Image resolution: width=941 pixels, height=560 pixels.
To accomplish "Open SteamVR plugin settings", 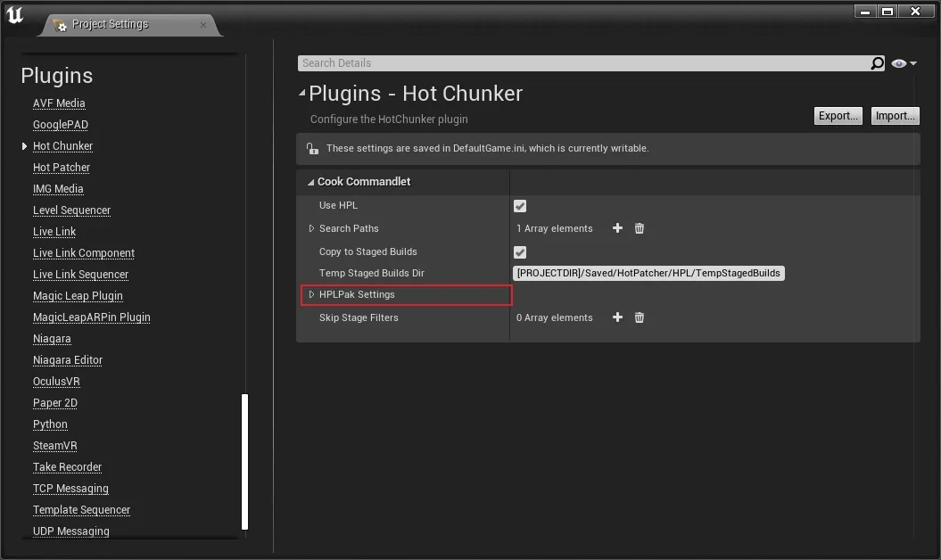I will [54, 446].
